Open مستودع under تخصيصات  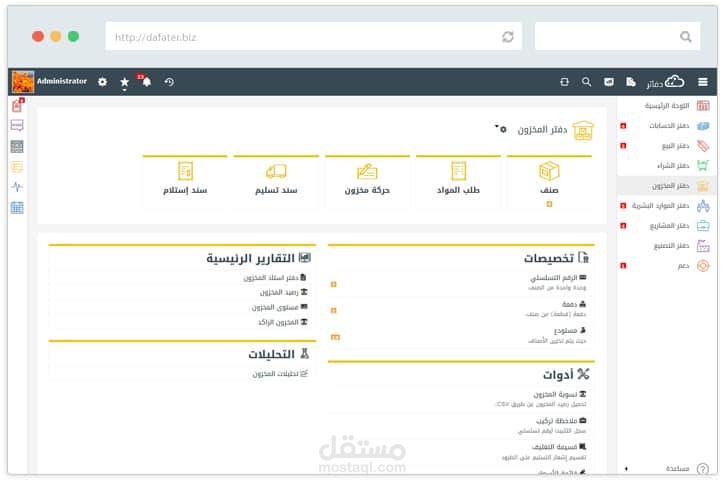pos(565,331)
